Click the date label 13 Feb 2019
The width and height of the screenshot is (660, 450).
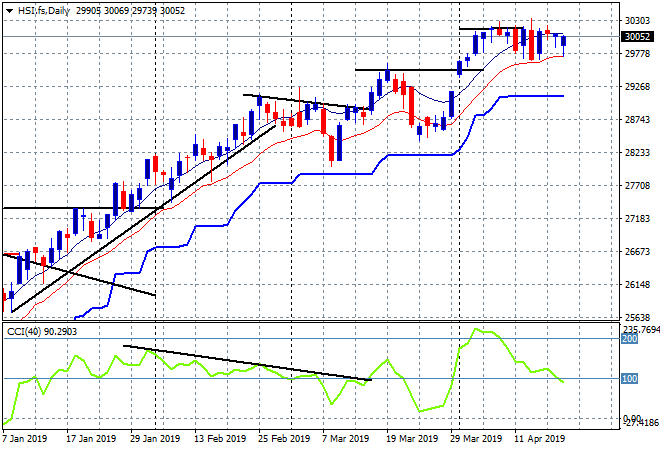[220, 439]
